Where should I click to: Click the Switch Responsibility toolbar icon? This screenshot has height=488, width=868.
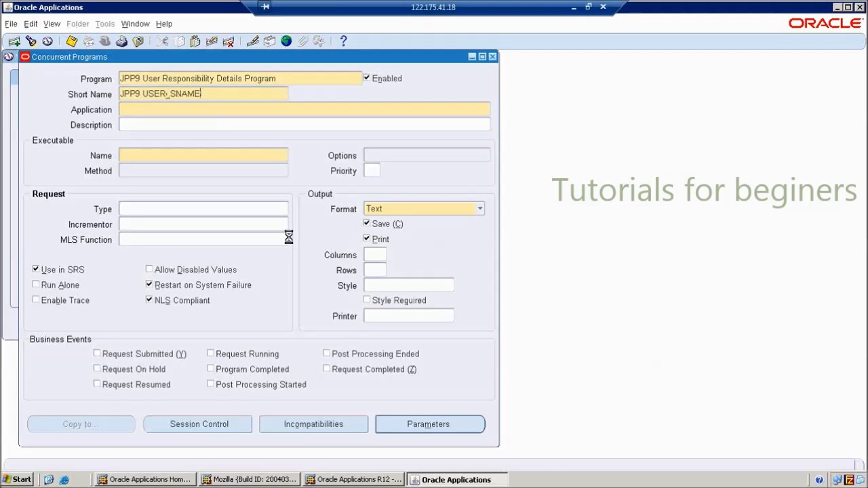pyautogui.click(x=105, y=41)
